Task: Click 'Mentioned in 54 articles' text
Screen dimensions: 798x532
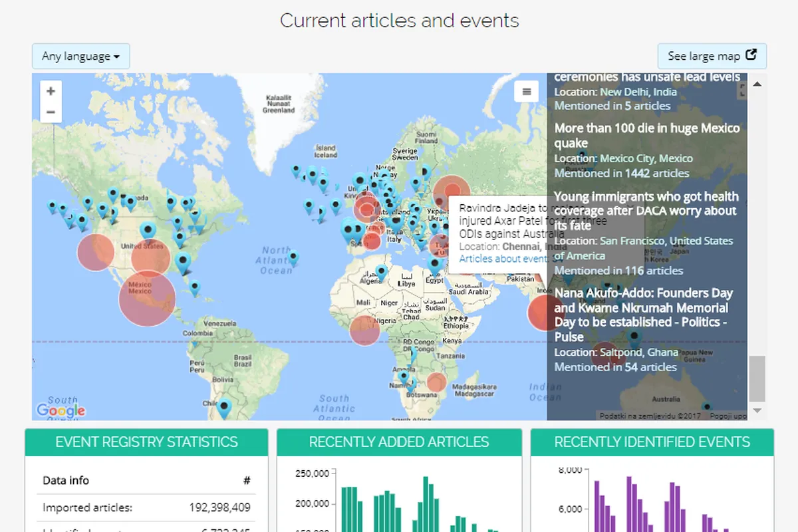Action: (x=616, y=367)
